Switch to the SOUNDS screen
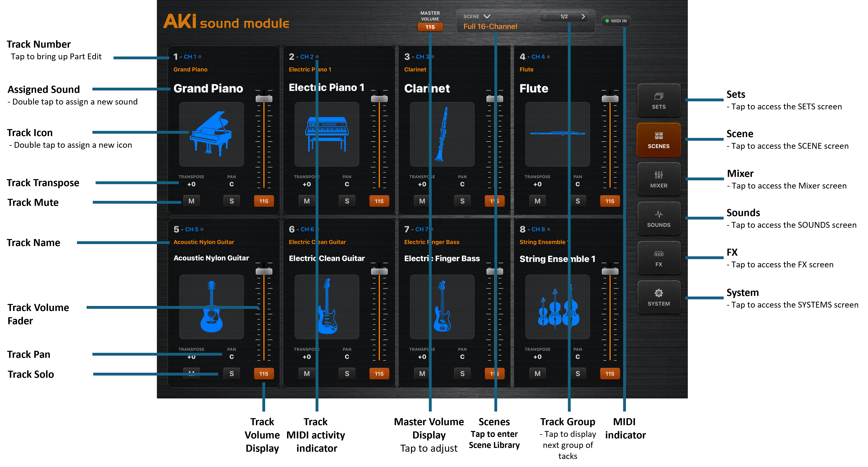The width and height of the screenshot is (868, 467). point(658,219)
